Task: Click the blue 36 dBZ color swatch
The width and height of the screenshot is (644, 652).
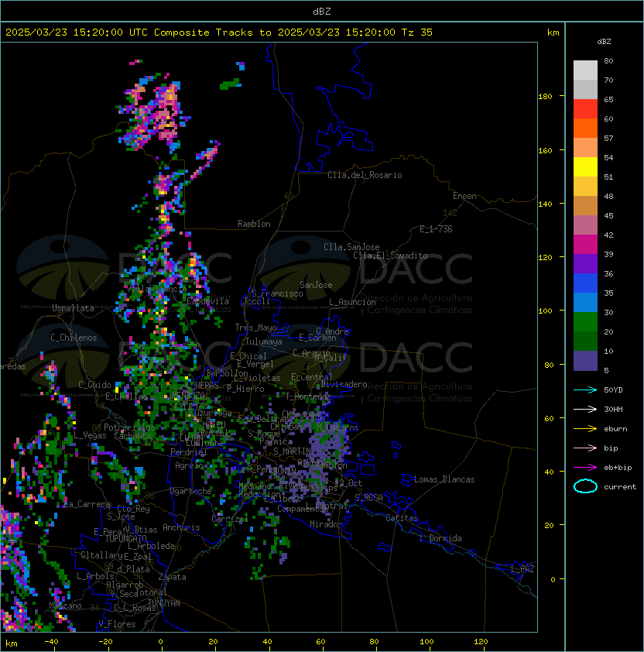Action: point(585,283)
